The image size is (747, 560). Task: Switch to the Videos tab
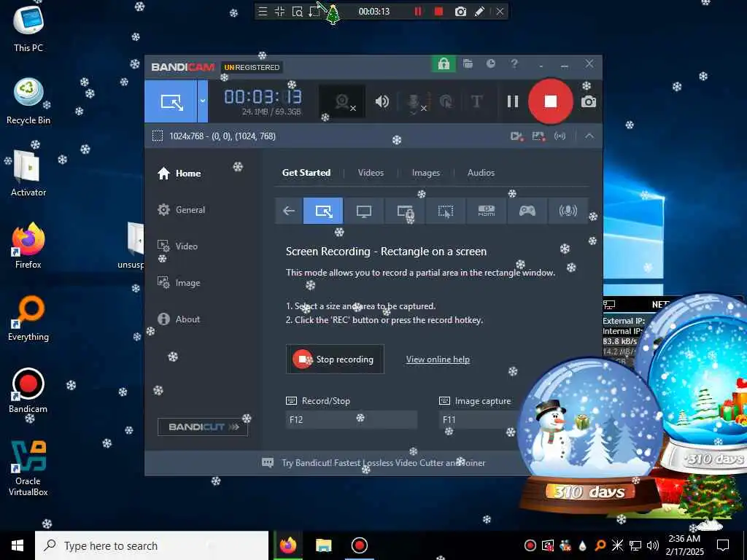[x=371, y=173]
